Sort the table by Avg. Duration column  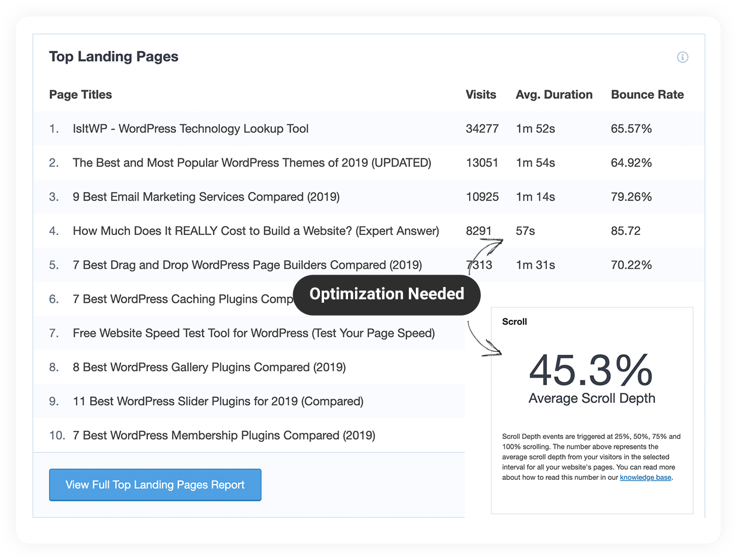554,94
